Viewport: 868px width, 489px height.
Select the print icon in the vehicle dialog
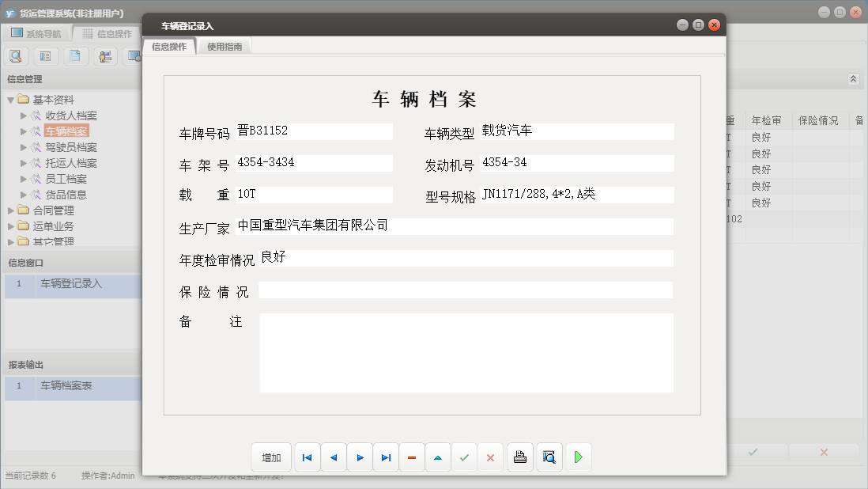[519, 457]
